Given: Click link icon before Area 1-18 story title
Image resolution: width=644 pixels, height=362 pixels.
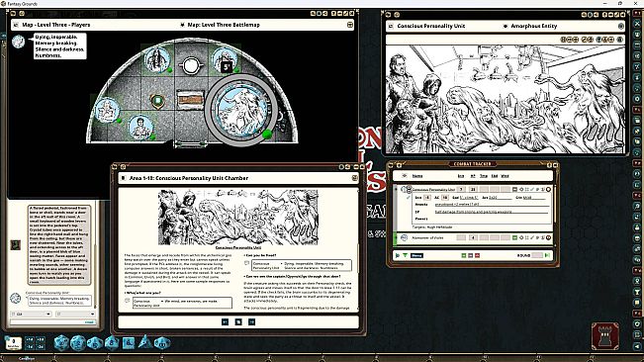Looking at the screenshot, I should 123,178.
